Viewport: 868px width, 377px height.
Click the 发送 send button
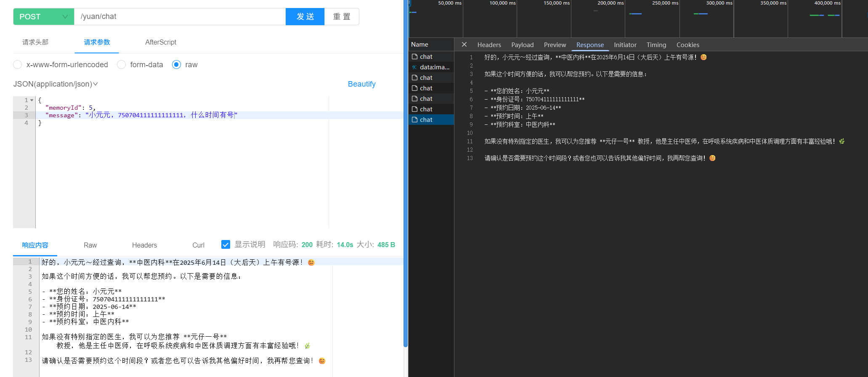click(x=305, y=17)
